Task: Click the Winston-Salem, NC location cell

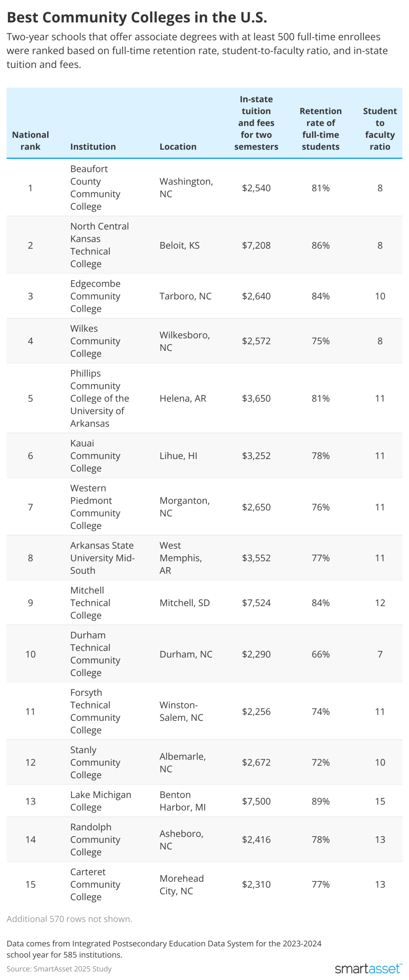Action: point(181,711)
